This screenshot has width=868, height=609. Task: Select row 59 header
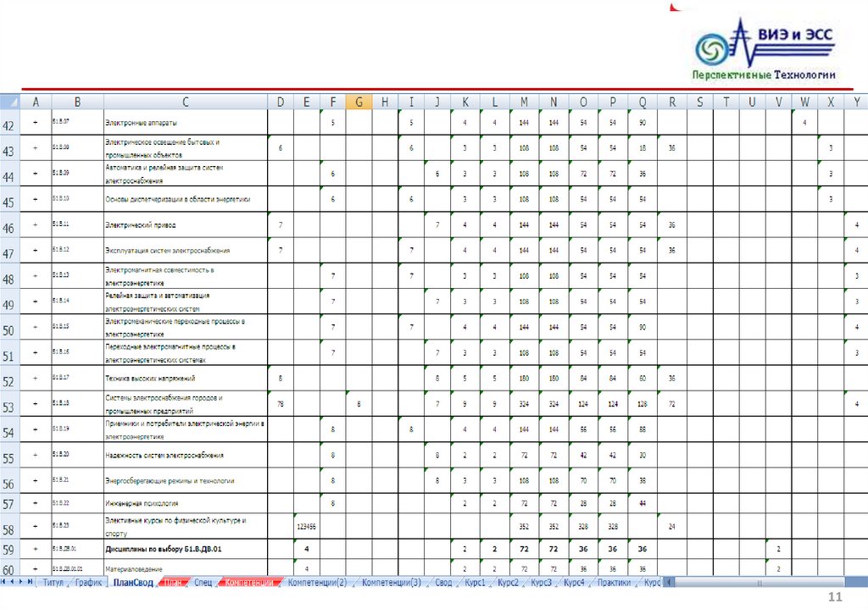(x=9, y=549)
